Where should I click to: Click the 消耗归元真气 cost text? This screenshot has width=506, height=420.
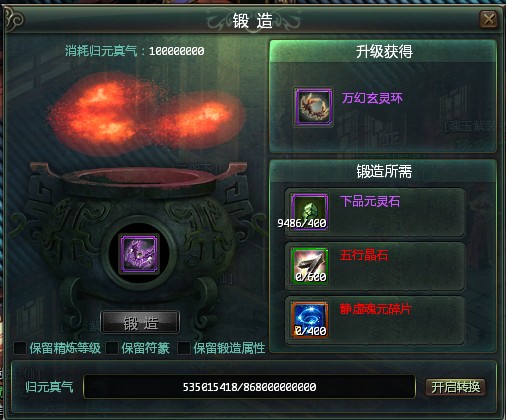135,51
